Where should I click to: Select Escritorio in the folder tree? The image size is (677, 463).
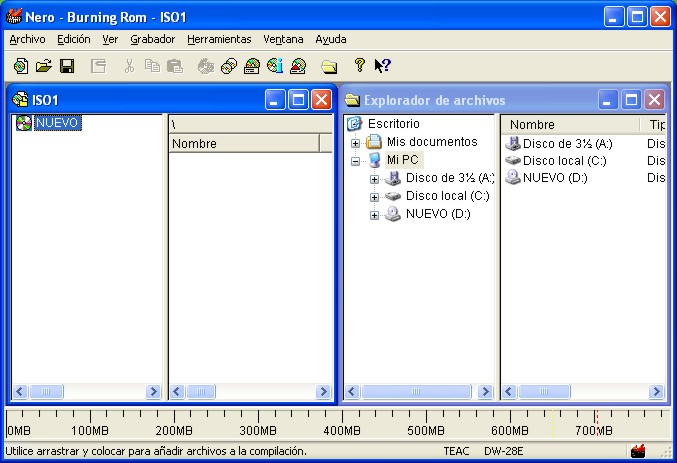(393, 124)
